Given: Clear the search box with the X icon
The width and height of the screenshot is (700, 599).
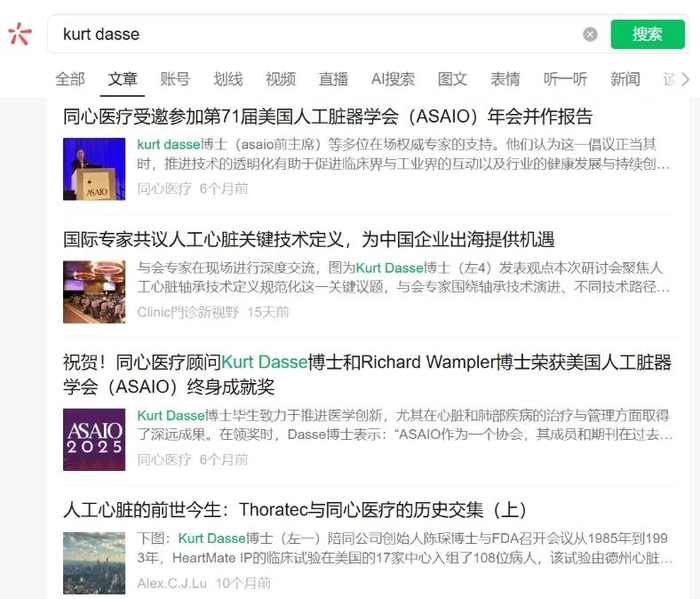Looking at the screenshot, I should (590, 34).
